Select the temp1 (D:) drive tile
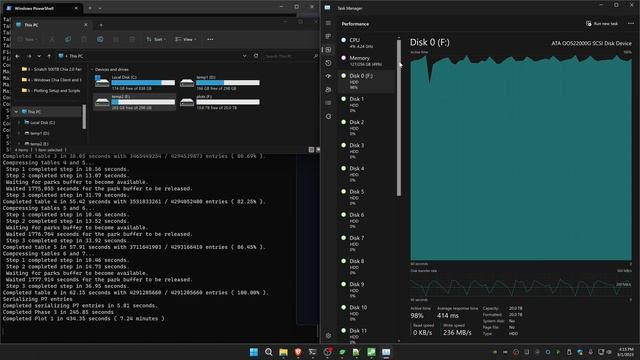The width and height of the screenshot is (640, 360). pos(220,82)
